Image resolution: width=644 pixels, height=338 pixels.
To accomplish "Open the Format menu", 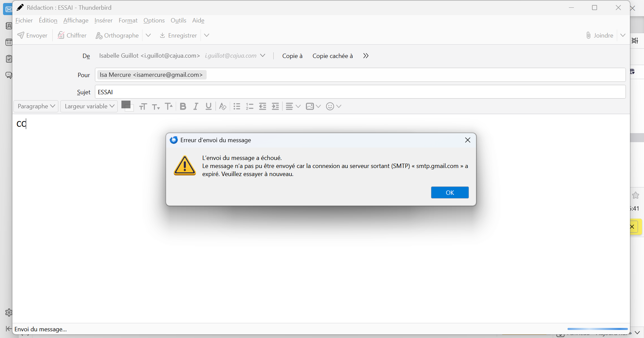I will (x=128, y=20).
